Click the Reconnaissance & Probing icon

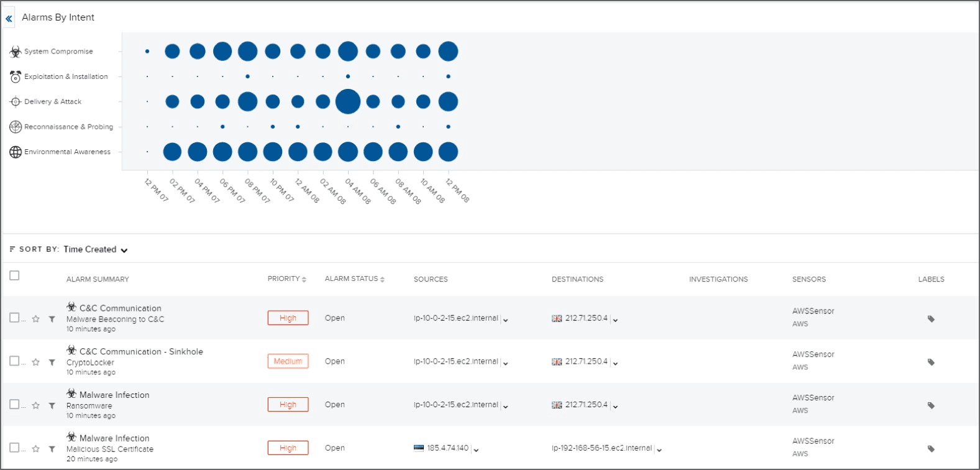[x=16, y=127]
